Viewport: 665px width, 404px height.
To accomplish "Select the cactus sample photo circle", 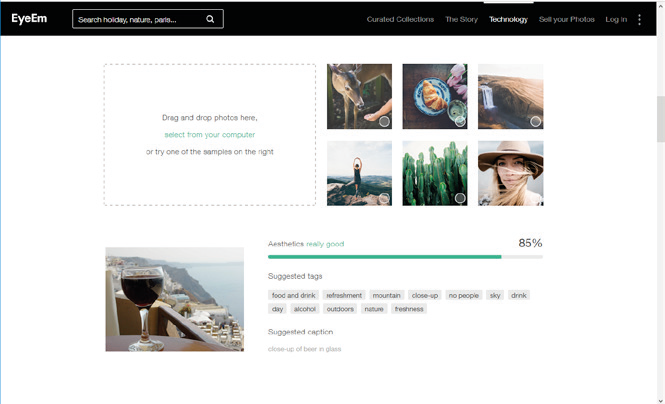I will pyautogui.click(x=460, y=198).
